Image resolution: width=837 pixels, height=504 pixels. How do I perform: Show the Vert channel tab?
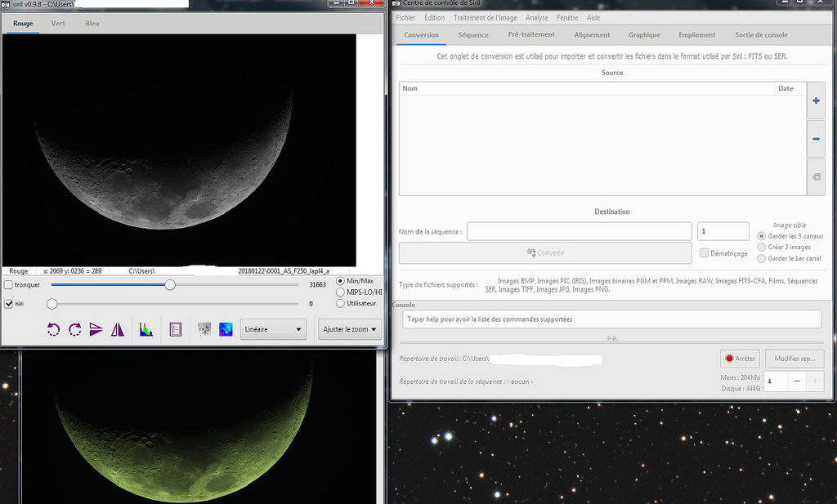(58, 24)
